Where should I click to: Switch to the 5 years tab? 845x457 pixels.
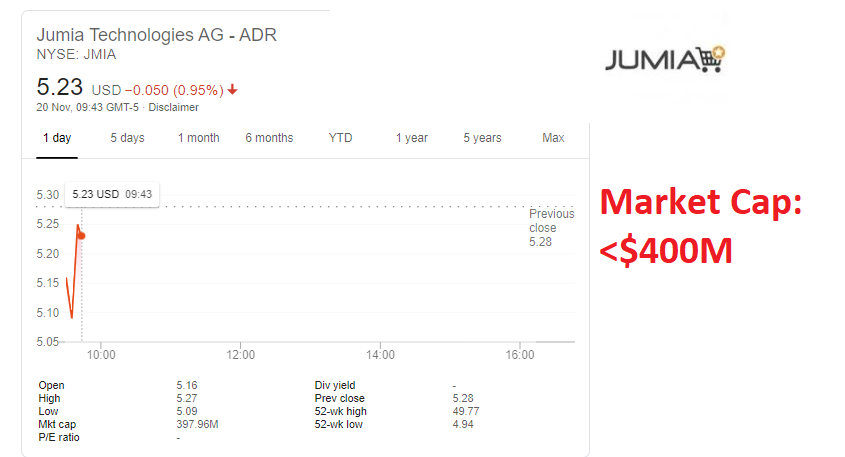point(482,138)
